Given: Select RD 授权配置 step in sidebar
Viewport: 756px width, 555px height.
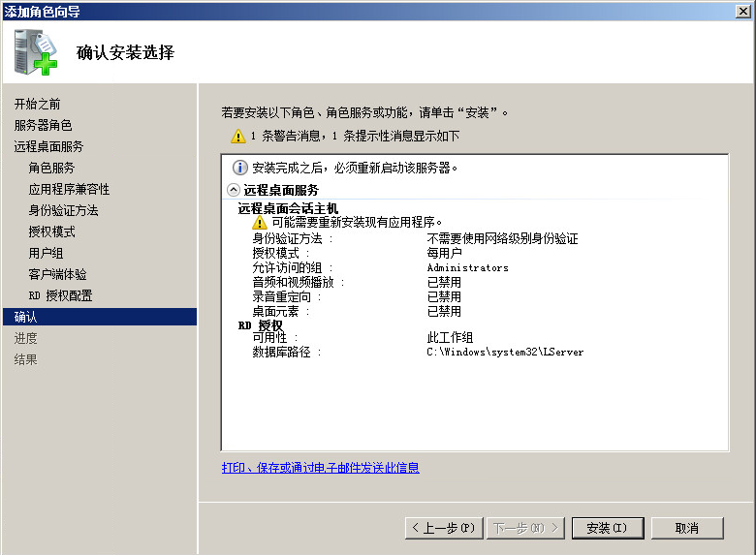Looking at the screenshot, I should 60,295.
